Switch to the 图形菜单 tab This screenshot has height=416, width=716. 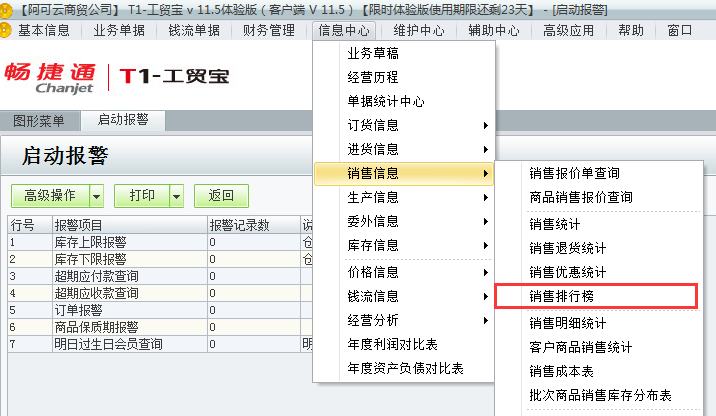[39, 121]
